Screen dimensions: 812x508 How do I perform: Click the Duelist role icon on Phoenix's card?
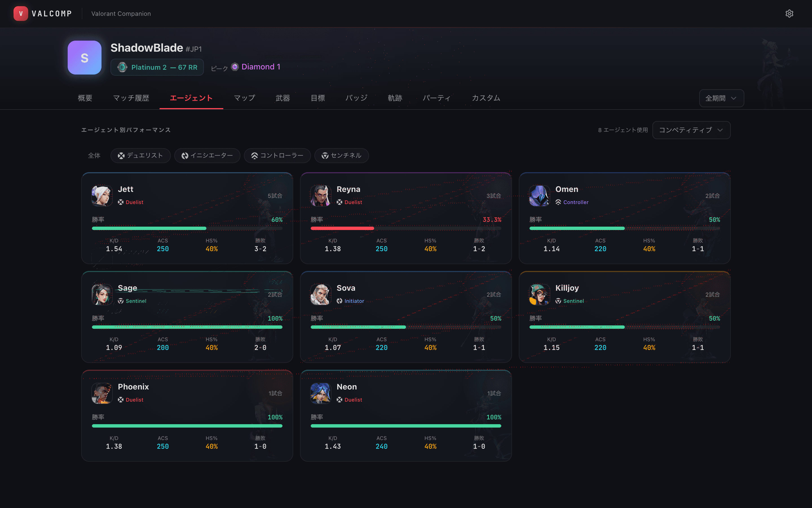[x=121, y=399]
